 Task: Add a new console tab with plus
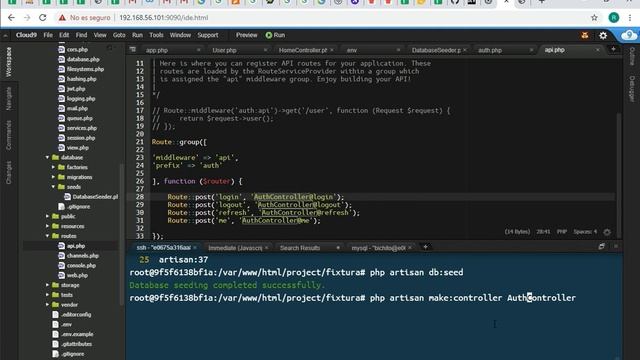[425, 247]
